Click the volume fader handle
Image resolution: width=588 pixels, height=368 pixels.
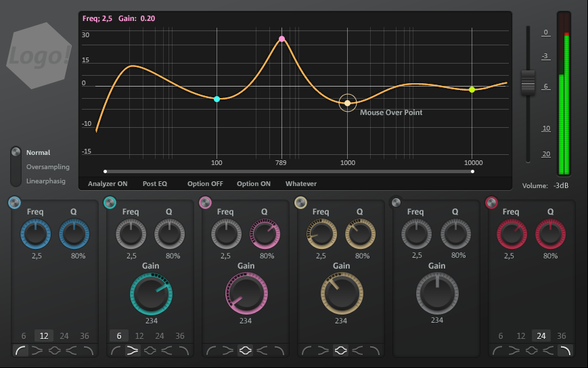coord(528,82)
